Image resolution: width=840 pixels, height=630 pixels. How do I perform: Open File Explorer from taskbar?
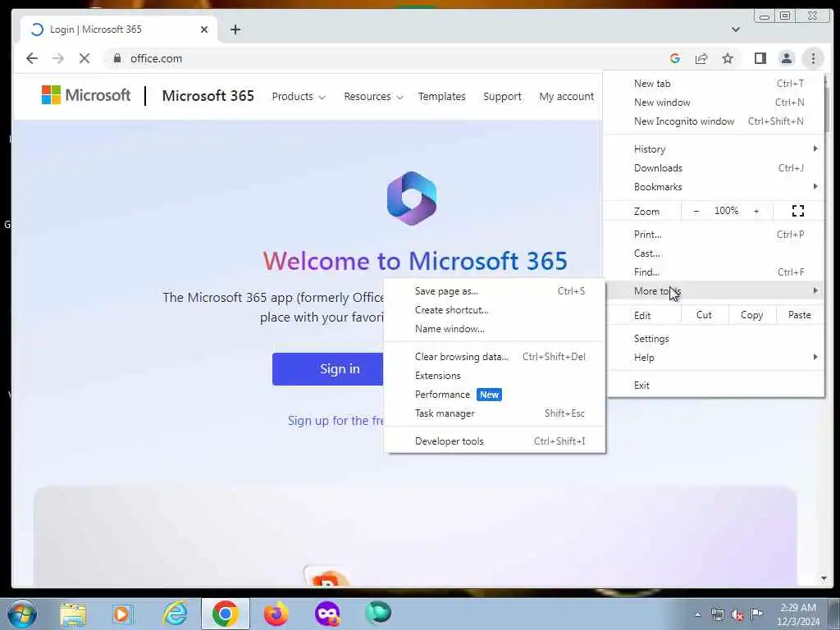pos(73,614)
